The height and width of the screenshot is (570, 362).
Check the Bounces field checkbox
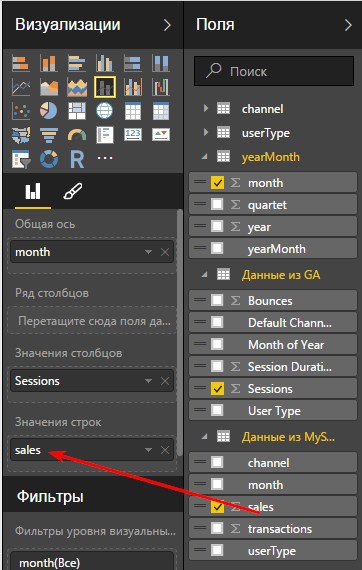(x=217, y=300)
